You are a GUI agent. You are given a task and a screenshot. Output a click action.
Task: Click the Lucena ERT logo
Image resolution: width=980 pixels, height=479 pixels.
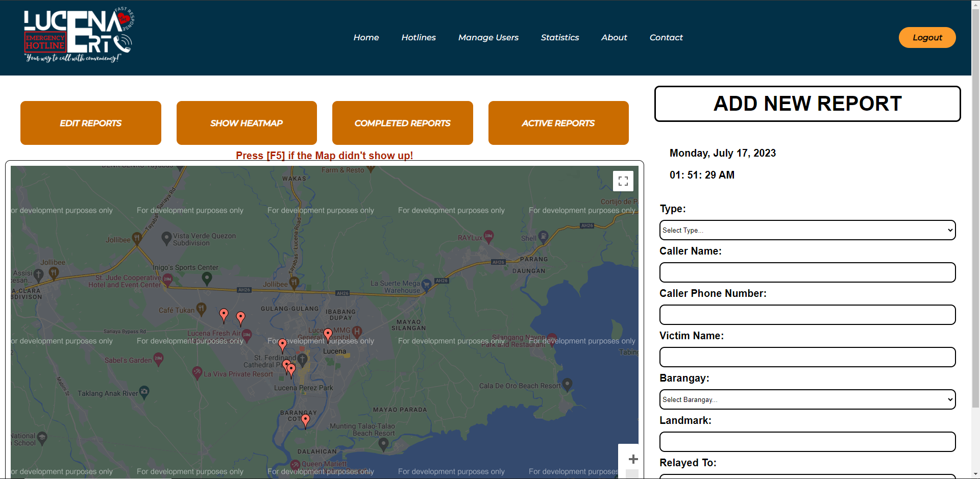point(78,36)
